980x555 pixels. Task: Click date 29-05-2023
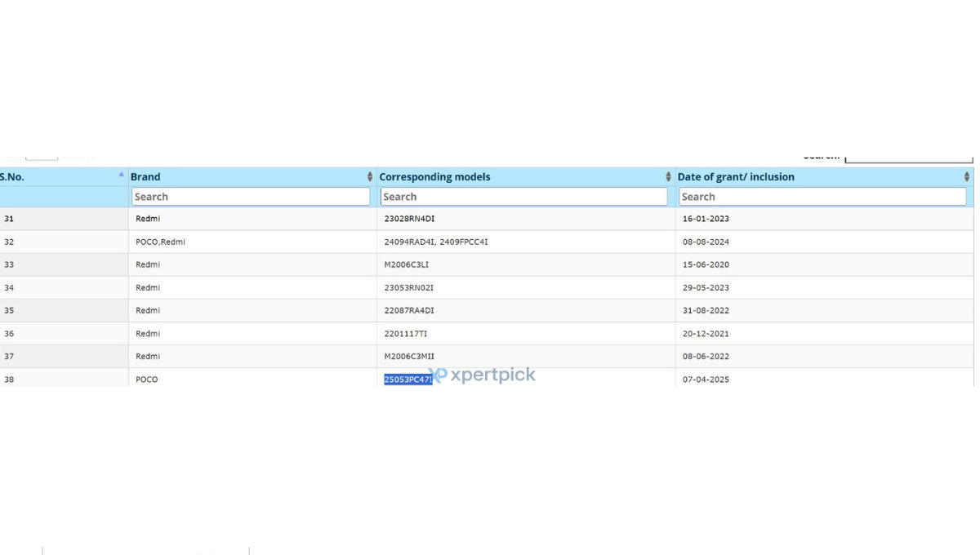pyautogui.click(x=706, y=287)
